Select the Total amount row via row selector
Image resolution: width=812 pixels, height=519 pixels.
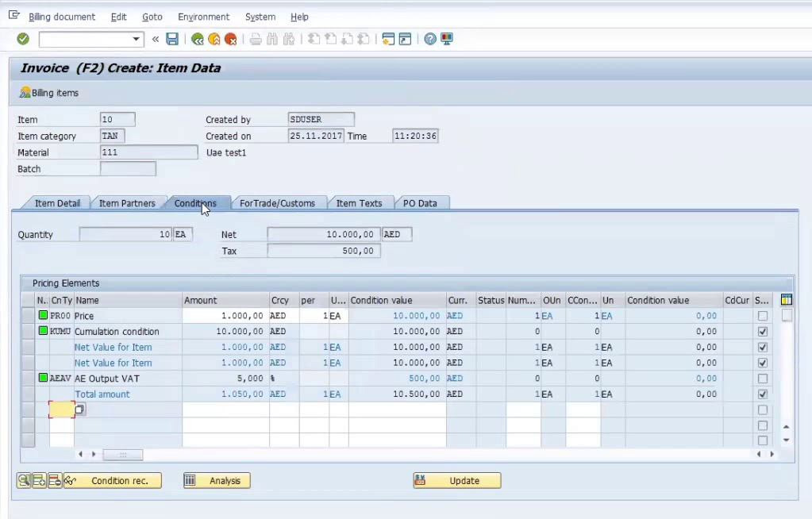[28, 394]
